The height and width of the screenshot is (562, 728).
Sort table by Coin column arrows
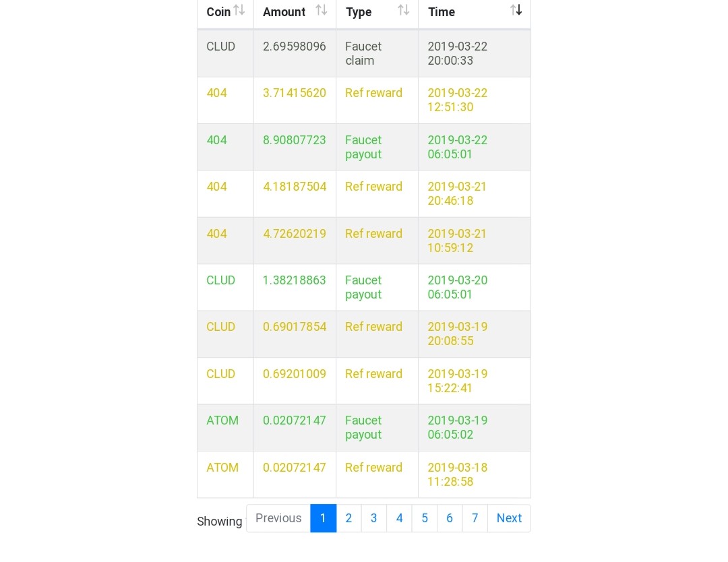[239, 9]
